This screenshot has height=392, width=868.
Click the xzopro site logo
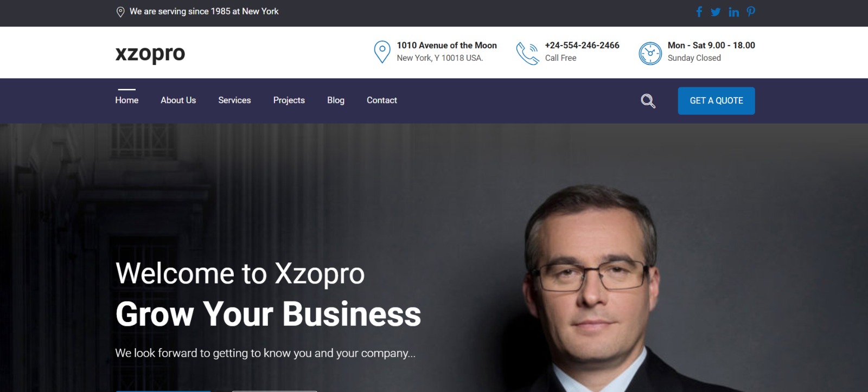tap(150, 54)
